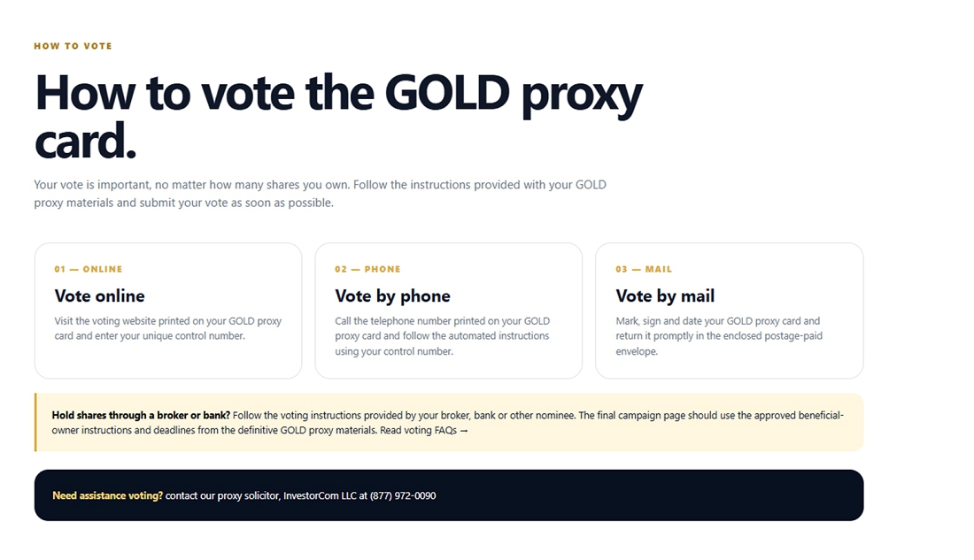This screenshot has height=560, width=974.
Task: Click the arrow after Read voting FAQs
Action: tap(464, 430)
